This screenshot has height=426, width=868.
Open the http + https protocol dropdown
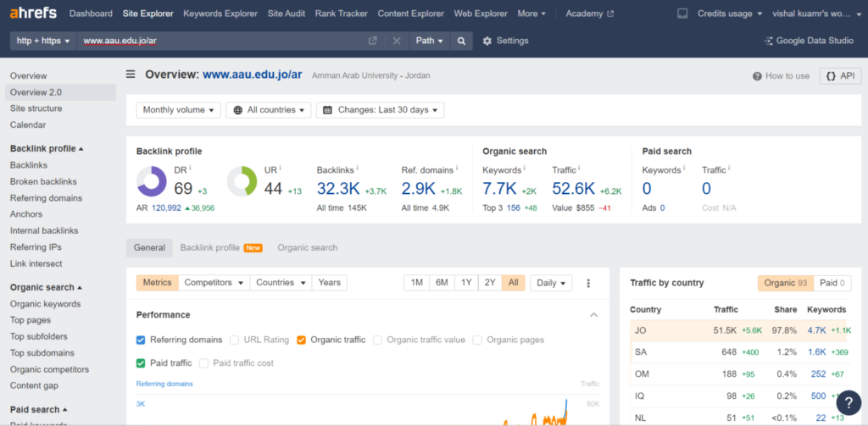pyautogui.click(x=43, y=41)
